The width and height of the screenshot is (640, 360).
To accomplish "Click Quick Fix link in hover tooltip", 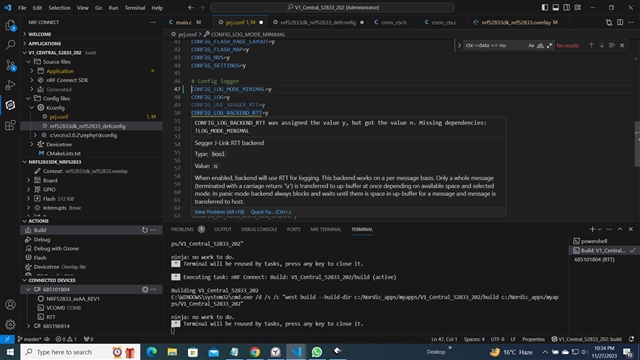I will (x=271, y=212).
